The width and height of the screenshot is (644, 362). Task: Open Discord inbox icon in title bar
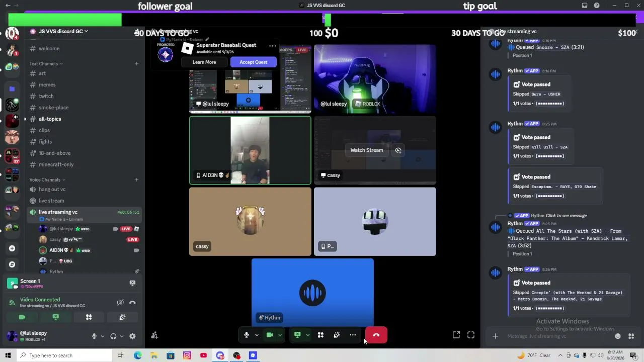[x=585, y=6]
